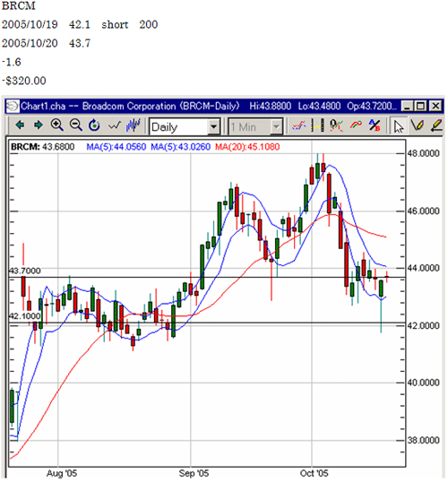Select the yellow highlighter pen tool

436,125
